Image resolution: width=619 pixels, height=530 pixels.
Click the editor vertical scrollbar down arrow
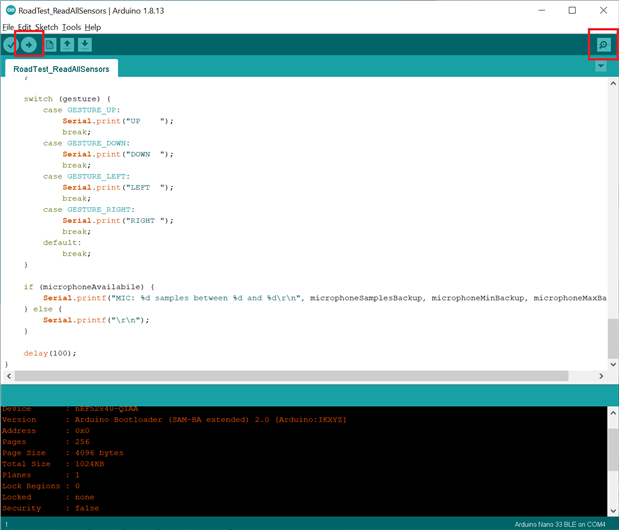[613, 363]
